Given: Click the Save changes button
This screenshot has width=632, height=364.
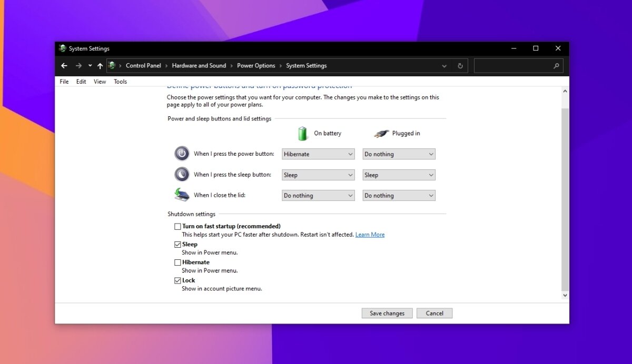Looking at the screenshot, I should coord(387,314).
